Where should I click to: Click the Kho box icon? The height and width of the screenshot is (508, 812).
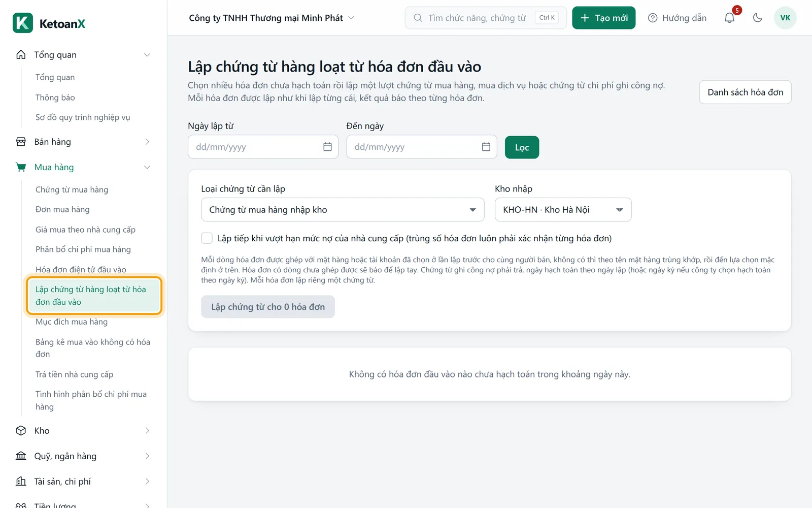[21, 431]
